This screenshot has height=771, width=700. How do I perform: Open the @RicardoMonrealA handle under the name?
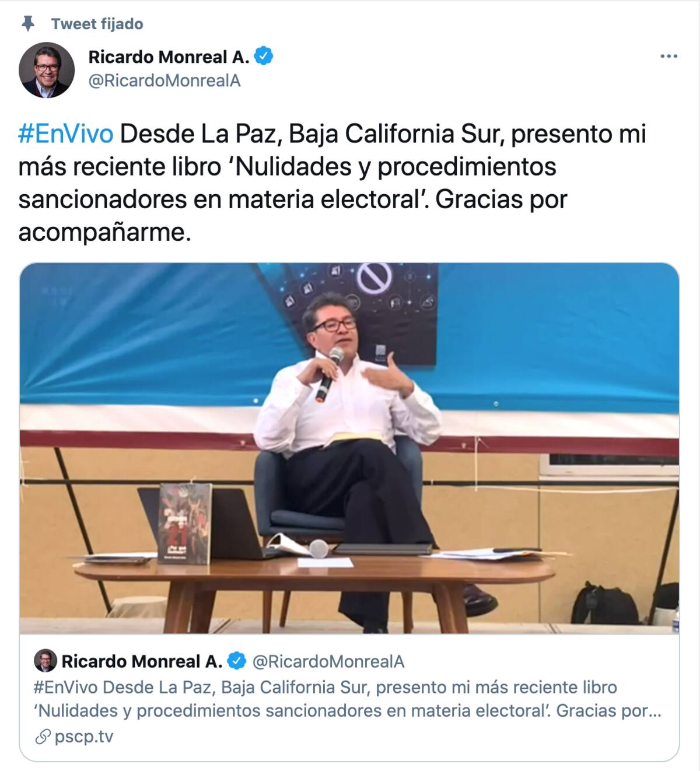[x=164, y=80]
